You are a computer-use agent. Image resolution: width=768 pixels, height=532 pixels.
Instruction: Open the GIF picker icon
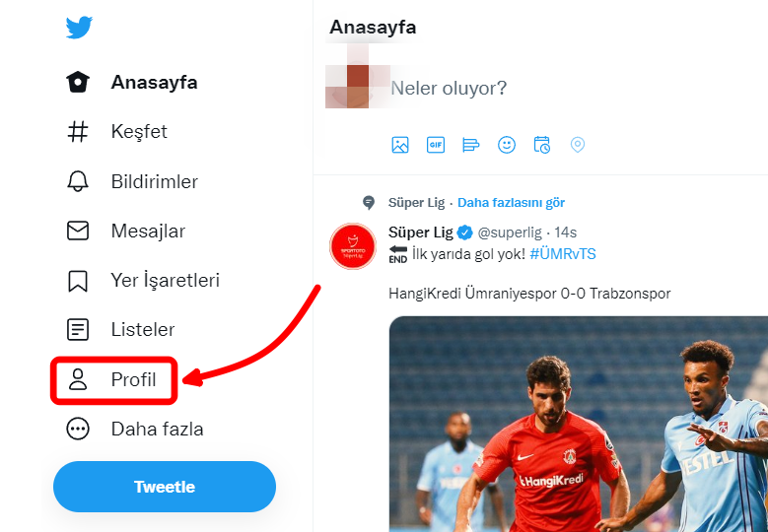(x=436, y=145)
